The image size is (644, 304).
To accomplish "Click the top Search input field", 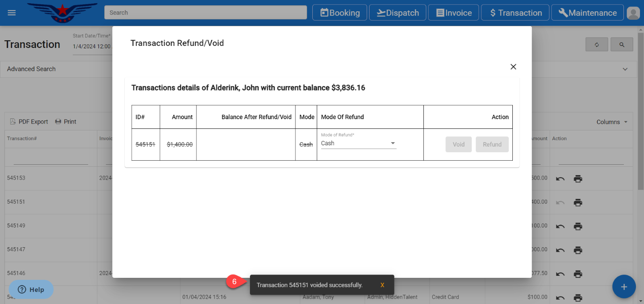I will (205, 12).
